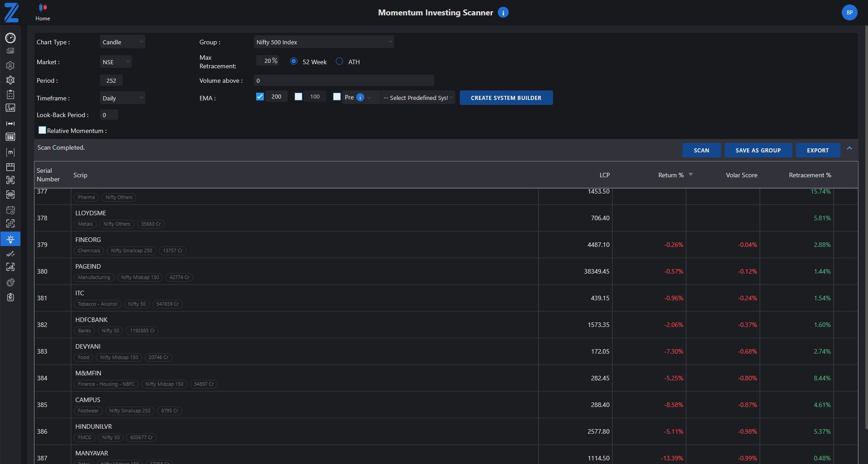
Task: Open the Market NSE dropdown
Action: click(115, 62)
